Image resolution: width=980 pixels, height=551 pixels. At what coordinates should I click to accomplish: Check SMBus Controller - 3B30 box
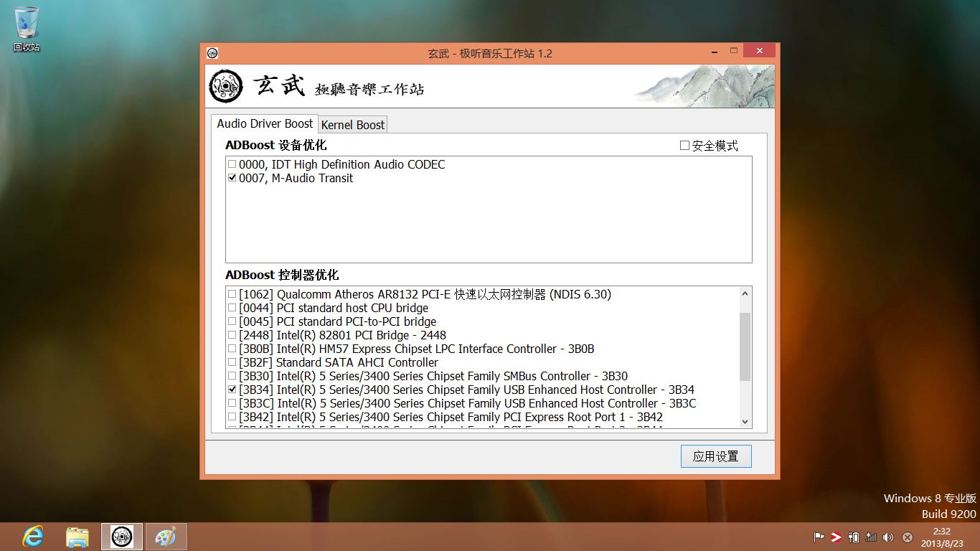[232, 376]
